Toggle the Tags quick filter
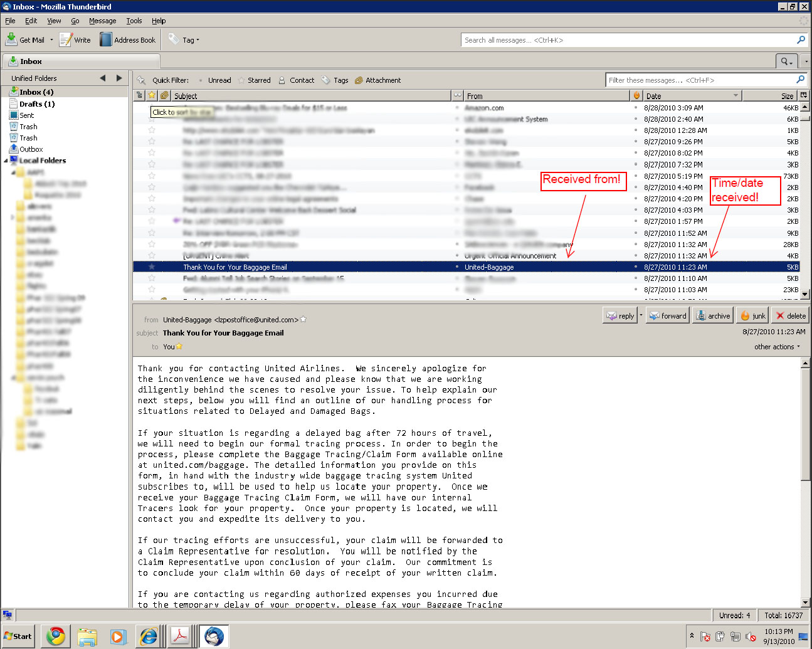This screenshot has height=649, width=812. point(335,80)
